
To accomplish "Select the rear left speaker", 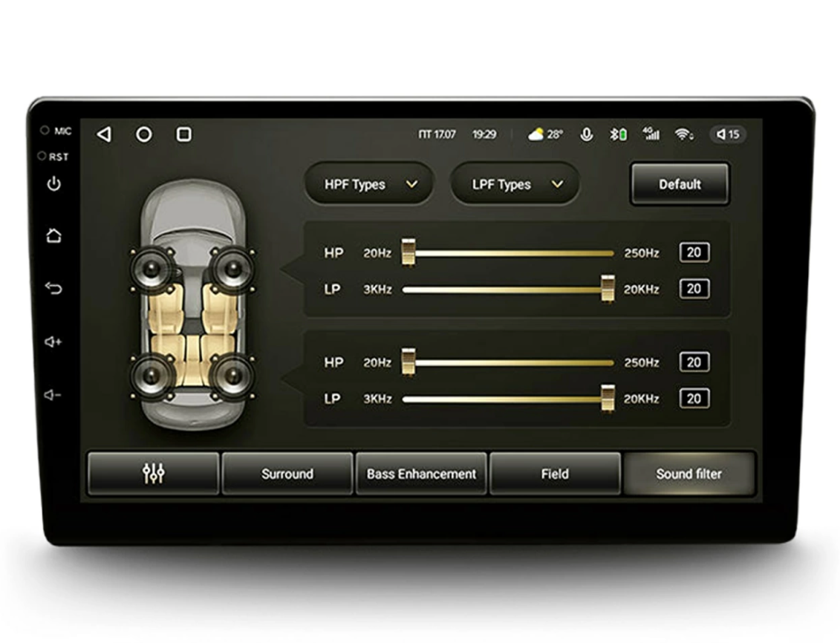I will coord(153,377).
